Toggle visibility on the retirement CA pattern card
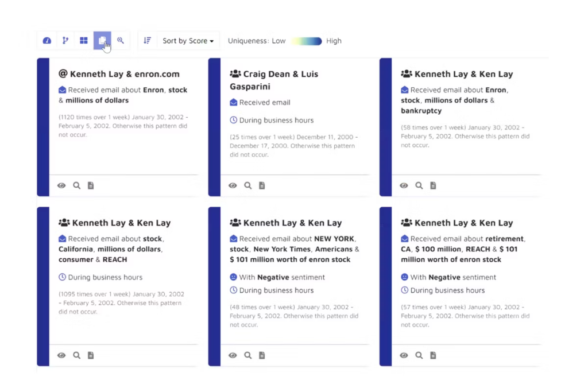The height and width of the screenshot is (392, 588). click(x=404, y=355)
